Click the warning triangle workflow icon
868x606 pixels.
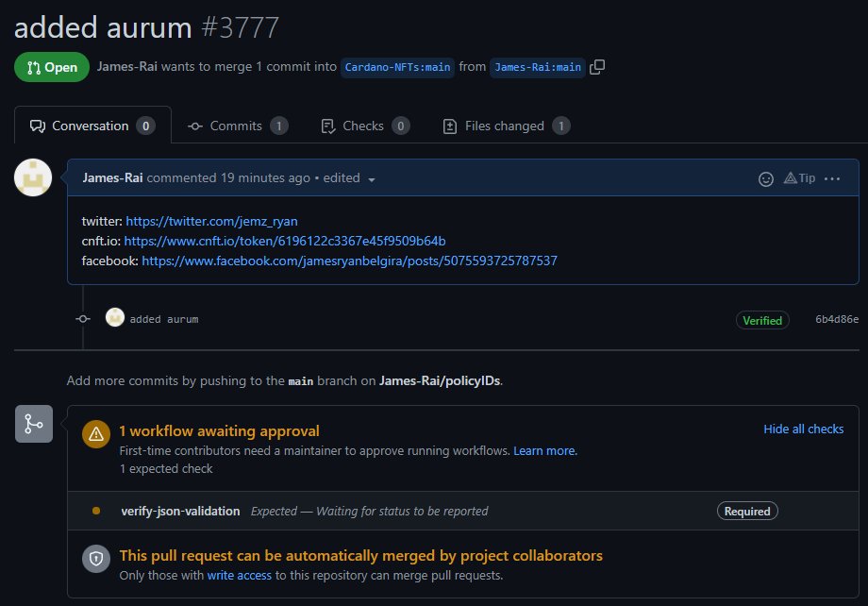(x=96, y=433)
